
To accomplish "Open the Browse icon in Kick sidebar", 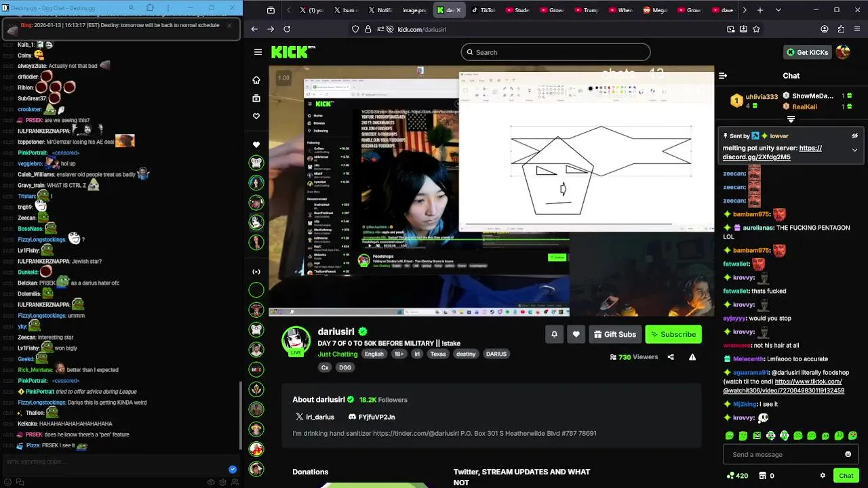I will pyautogui.click(x=256, y=98).
